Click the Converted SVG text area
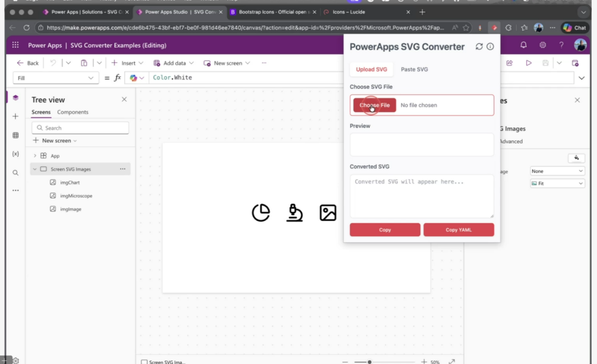Screen dimensions: 597x364 [422, 196]
